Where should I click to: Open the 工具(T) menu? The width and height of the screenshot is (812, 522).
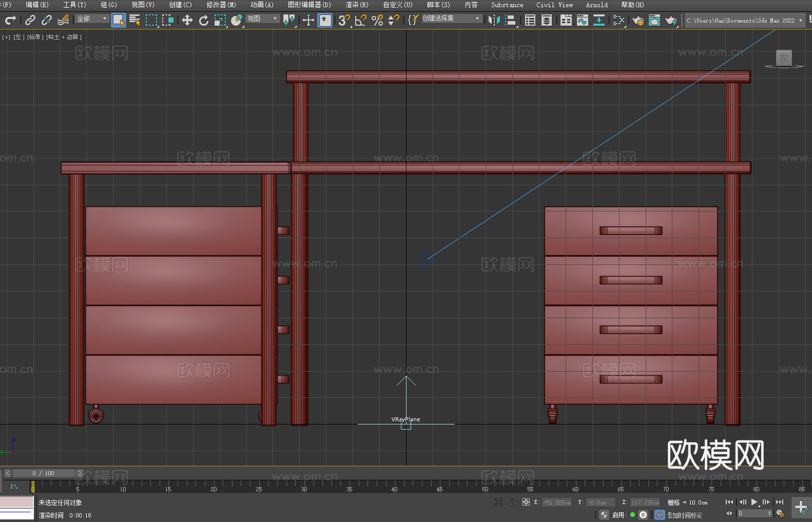click(x=74, y=5)
